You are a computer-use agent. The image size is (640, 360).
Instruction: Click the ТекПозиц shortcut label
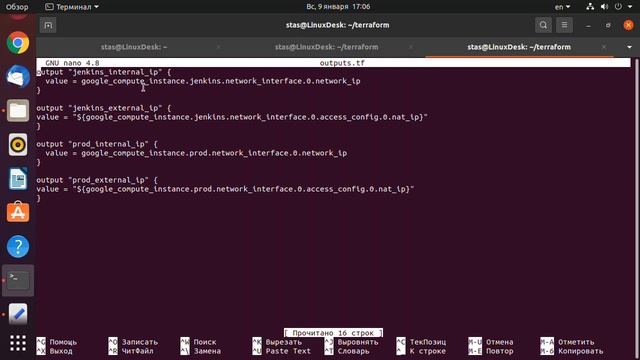428,342
